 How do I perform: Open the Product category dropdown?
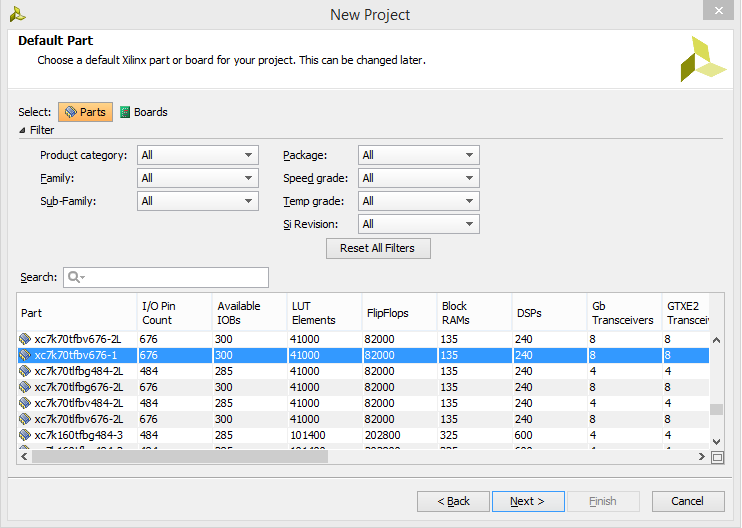(198, 155)
